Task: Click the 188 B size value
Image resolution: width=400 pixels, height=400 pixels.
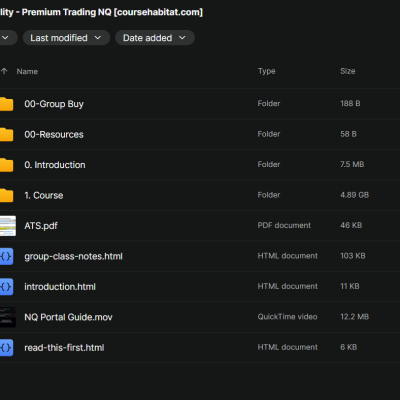Action: pyautogui.click(x=350, y=103)
